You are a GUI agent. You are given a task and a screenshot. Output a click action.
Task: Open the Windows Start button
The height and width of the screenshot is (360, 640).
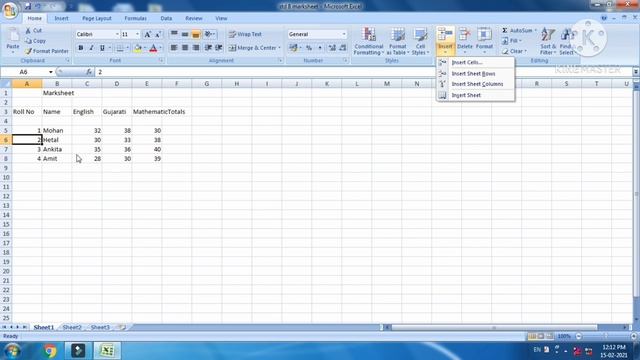[x=12, y=351]
